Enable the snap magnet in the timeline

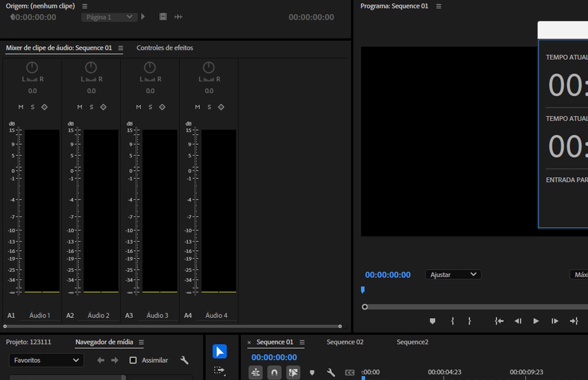274,372
